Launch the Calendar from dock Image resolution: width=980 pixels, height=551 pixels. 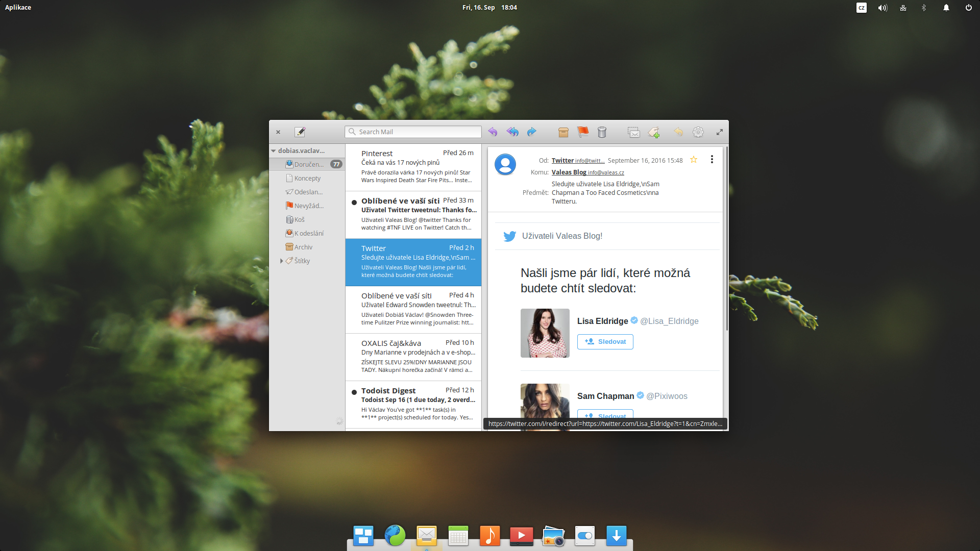pyautogui.click(x=458, y=536)
